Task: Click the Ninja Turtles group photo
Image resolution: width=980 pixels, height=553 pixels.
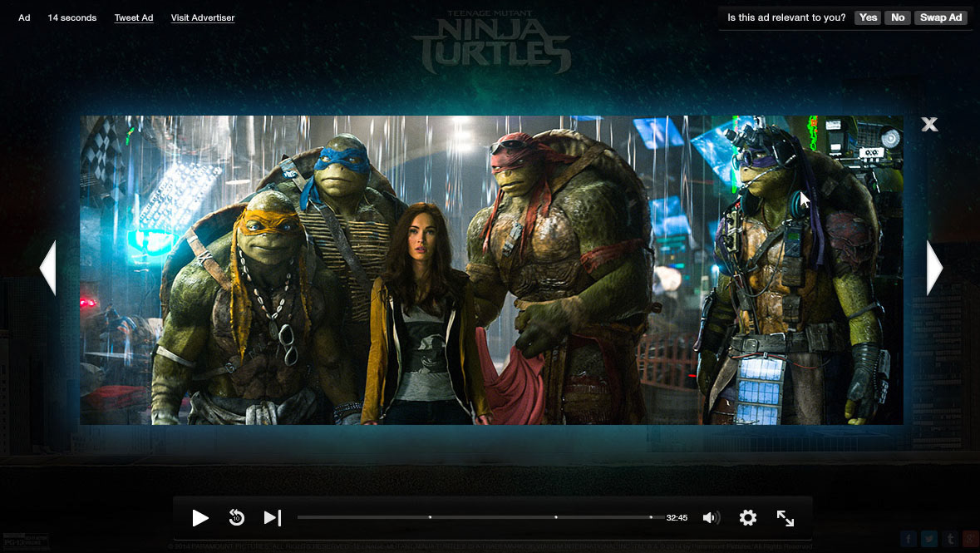Action: point(491,270)
